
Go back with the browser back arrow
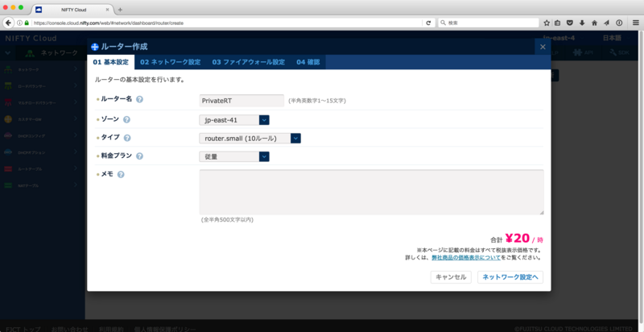(x=8, y=23)
